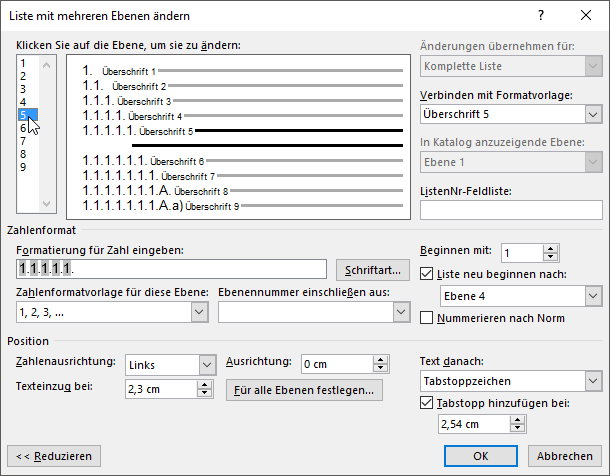Enable 'Liste neu beginnen nach' checkbox
Viewport: 610px width, 476px height.
(x=428, y=274)
